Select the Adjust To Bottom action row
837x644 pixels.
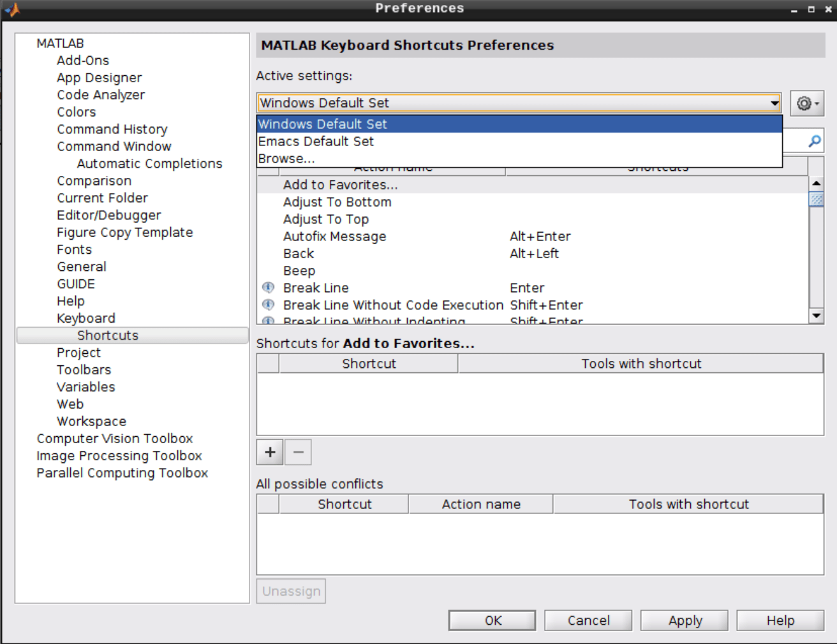tap(337, 201)
